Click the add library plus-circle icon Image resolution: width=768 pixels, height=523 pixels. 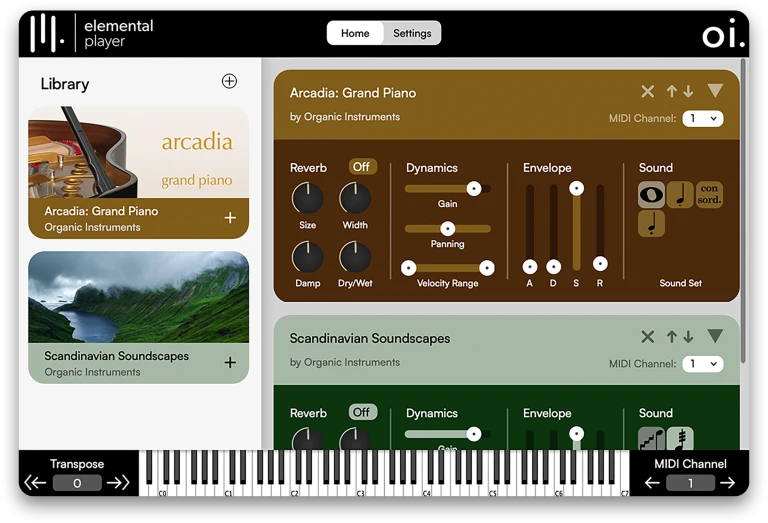tap(229, 81)
